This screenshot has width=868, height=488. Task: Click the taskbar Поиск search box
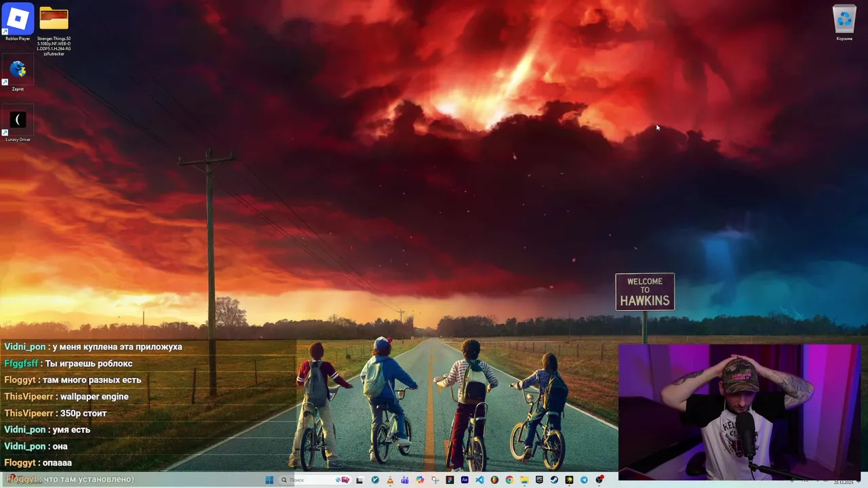(316, 480)
